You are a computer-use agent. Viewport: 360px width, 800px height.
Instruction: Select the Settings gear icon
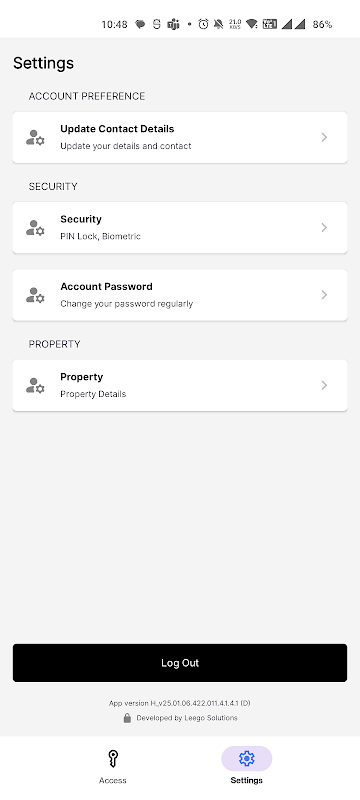(246, 759)
